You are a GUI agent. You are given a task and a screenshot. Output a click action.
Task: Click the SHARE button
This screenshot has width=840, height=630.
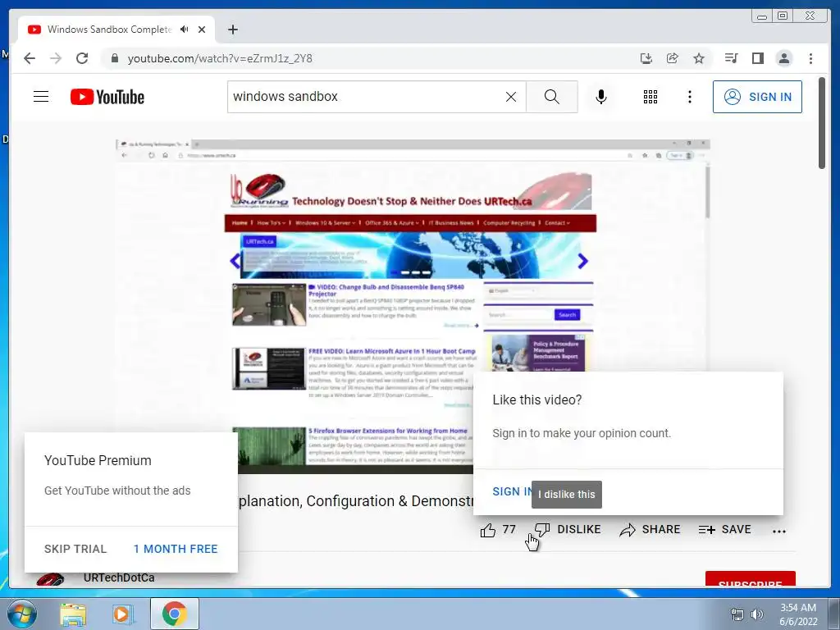click(x=650, y=530)
